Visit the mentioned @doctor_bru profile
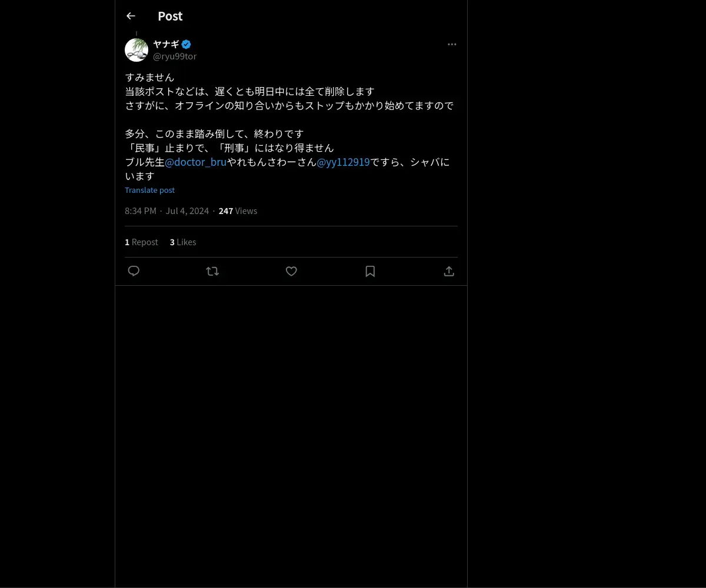 (196, 162)
